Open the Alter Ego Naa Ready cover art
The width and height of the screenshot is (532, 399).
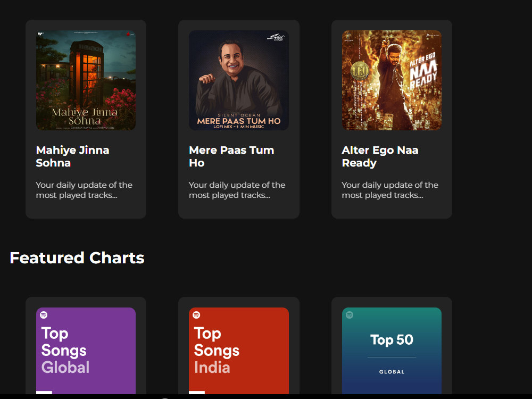point(392,80)
